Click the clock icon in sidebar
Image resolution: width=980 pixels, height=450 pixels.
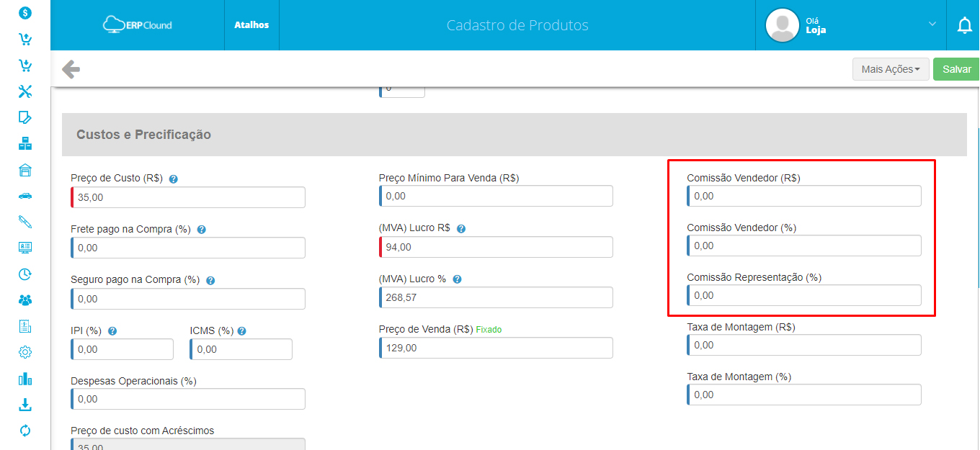pyautogui.click(x=25, y=274)
